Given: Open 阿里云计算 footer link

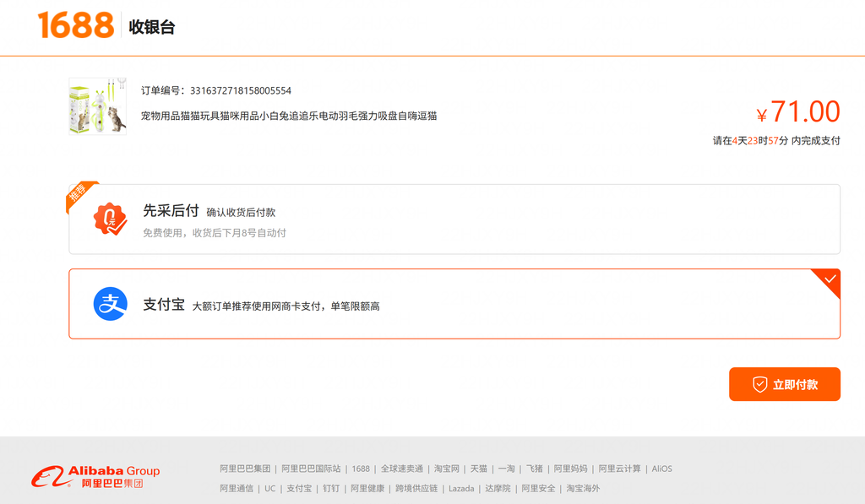Looking at the screenshot, I should (619, 469).
